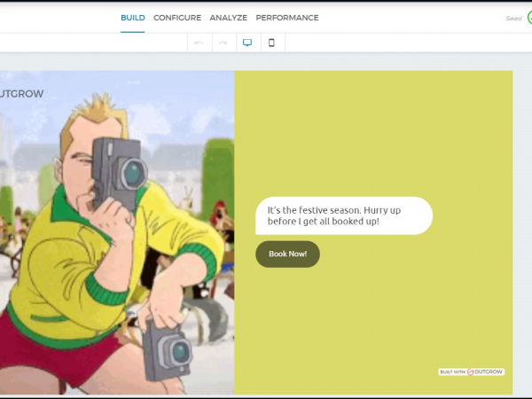This screenshot has width=532, height=399.
Task: Select the festive season text bubble
Action: point(343,215)
